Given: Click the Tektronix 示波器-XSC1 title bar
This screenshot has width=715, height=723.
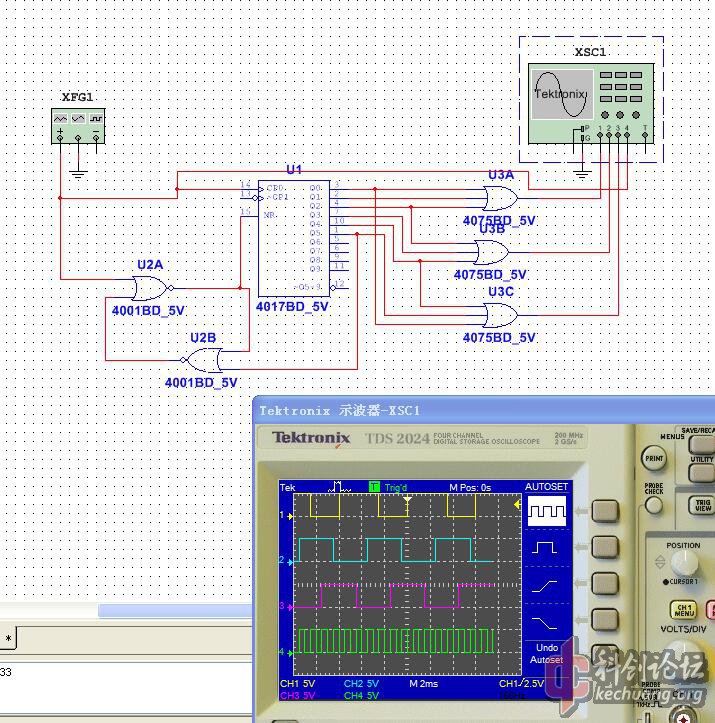Looking at the screenshot, I should 484,410.
